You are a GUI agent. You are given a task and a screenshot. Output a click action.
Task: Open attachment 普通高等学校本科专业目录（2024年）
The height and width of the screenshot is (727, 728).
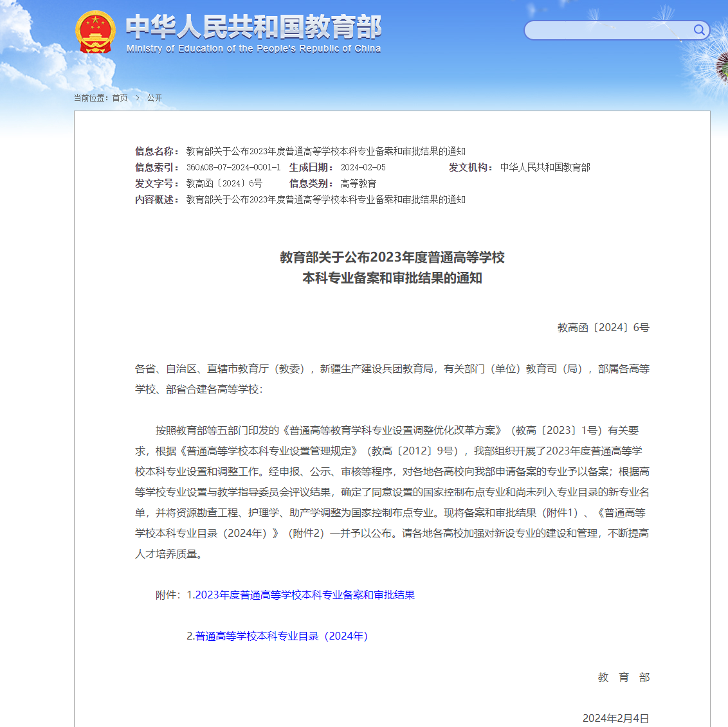pos(281,636)
